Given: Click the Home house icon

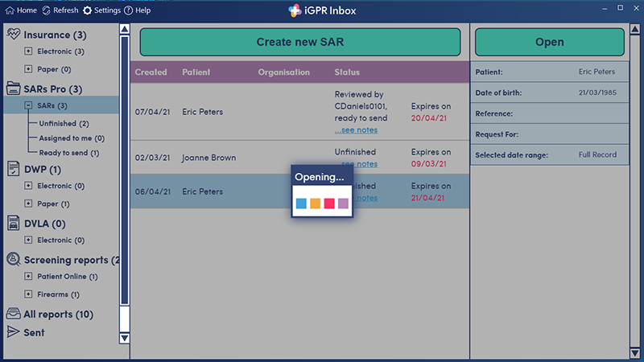Looking at the screenshot, I should (x=10, y=10).
